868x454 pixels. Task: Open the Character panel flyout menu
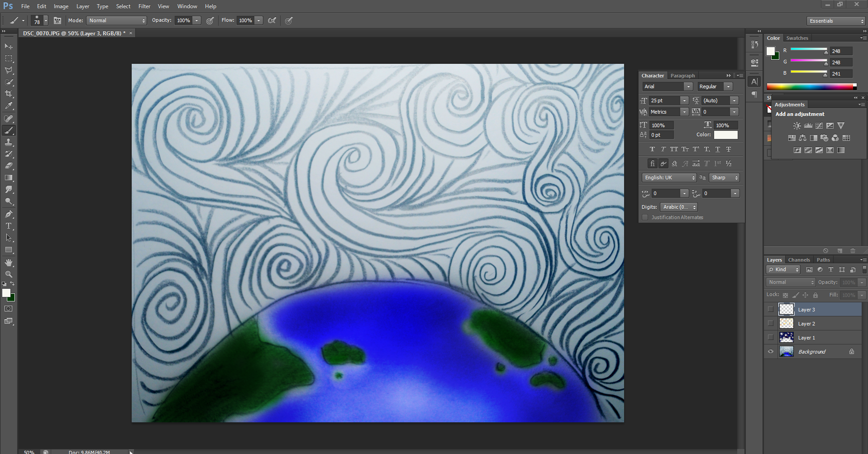[x=739, y=76]
